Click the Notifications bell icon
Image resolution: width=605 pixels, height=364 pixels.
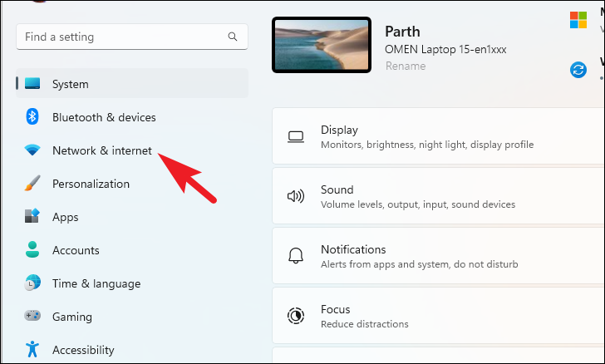pos(296,255)
